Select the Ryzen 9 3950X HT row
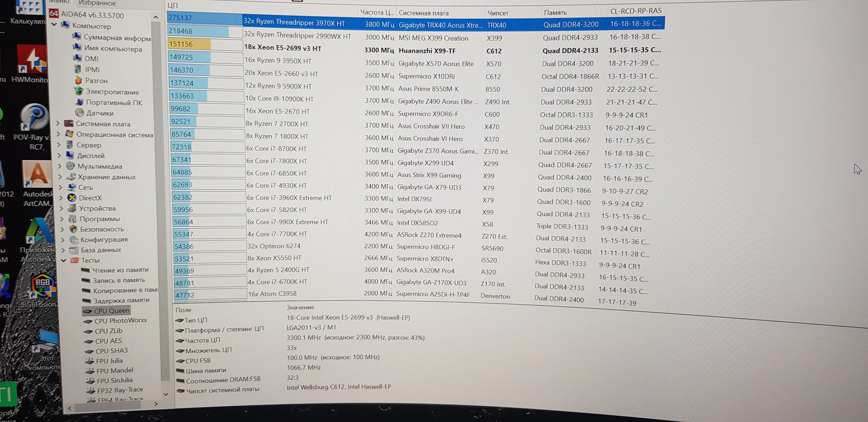The image size is (868, 422). 278,61
